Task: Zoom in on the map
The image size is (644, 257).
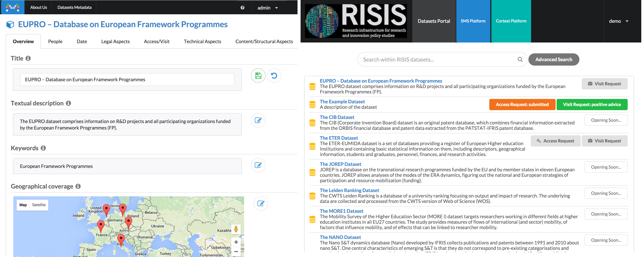Action: [x=236, y=242]
